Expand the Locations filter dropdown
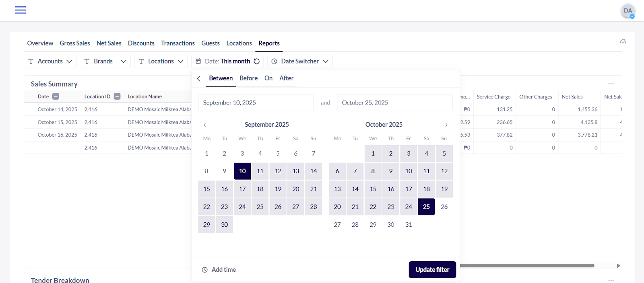The height and width of the screenshot is (283, 644). (161, 62)
